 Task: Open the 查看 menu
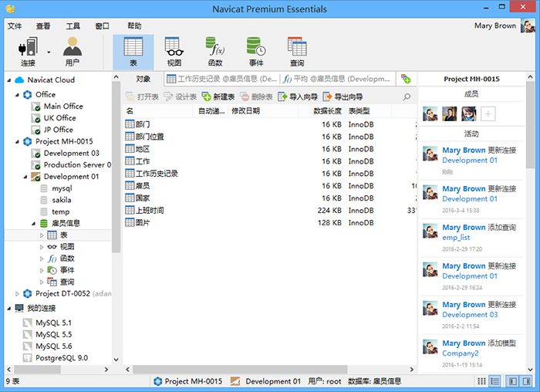click(43, 25)
